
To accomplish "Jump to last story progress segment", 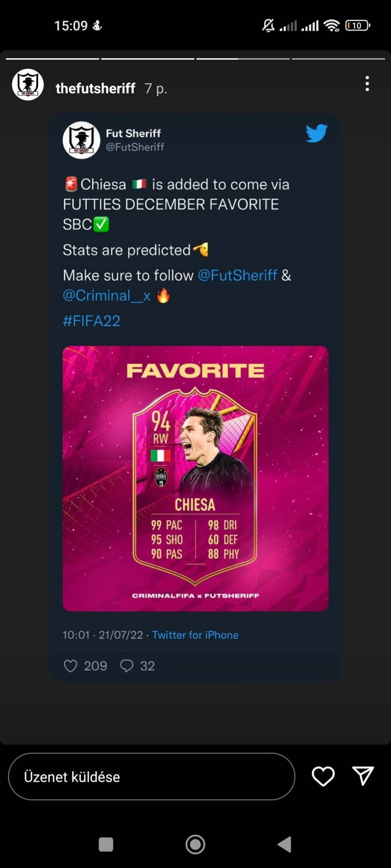I will pyautogui.click(x=338, y=59).
